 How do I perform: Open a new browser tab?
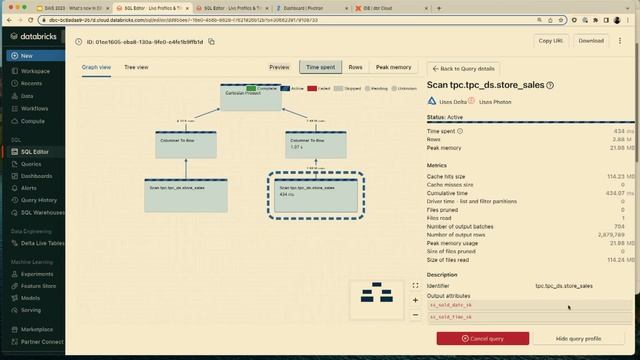point(439,8)
